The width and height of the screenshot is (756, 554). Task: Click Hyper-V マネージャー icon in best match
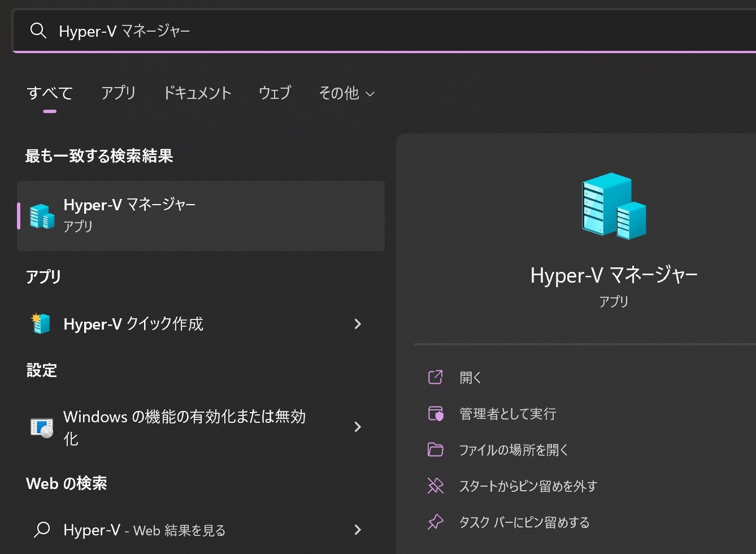coord(42,216)
